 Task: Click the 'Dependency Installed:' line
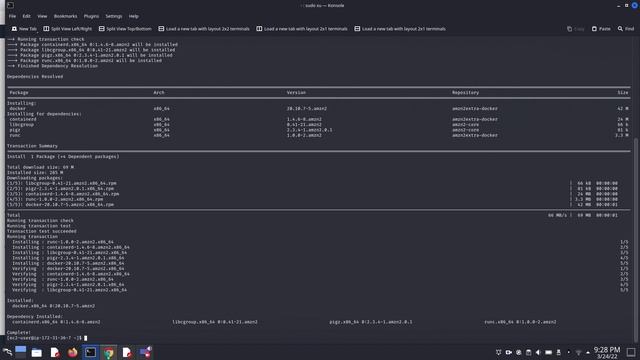pyautogui.click(x=35, y=316)
